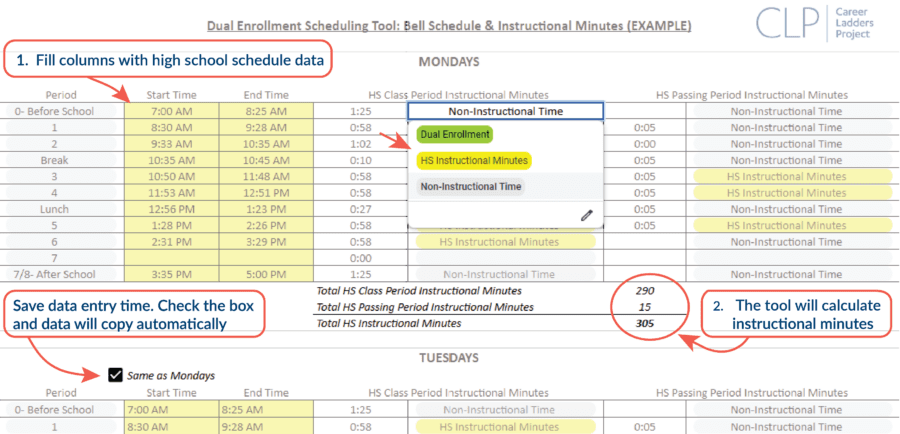
Task: Click Mondays 7/8- After School period label
Action: [55, 274]
